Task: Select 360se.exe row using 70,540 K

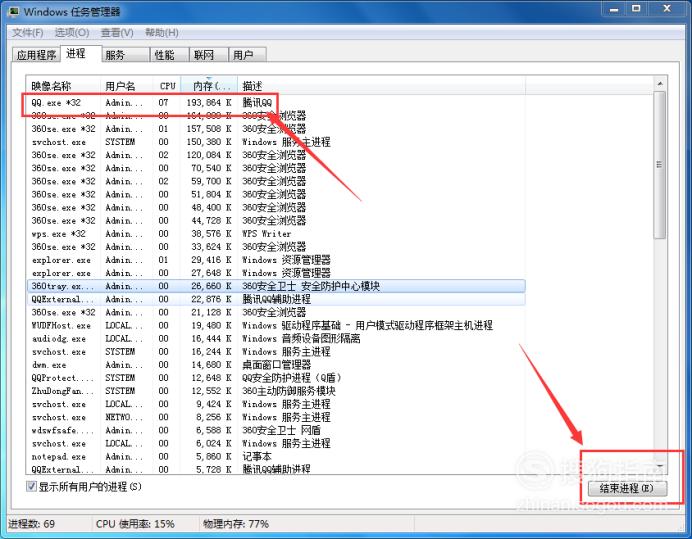Action: coord(276,168)
